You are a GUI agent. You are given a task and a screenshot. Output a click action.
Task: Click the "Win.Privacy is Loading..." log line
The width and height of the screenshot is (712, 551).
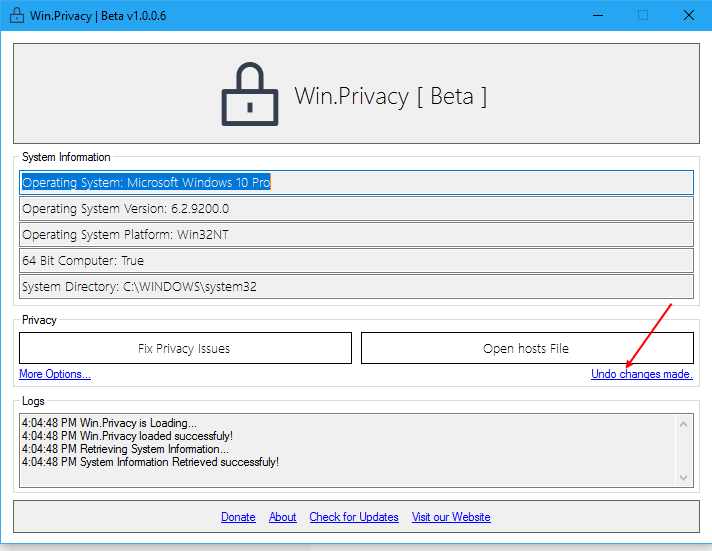(109, 423)
